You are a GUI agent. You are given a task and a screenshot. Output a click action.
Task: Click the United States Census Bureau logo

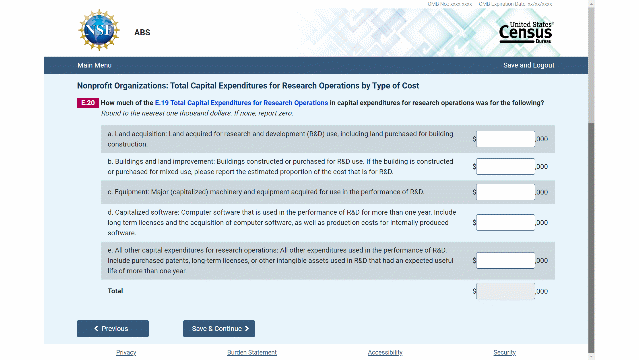pyautogui.click(x=526, y=33)
